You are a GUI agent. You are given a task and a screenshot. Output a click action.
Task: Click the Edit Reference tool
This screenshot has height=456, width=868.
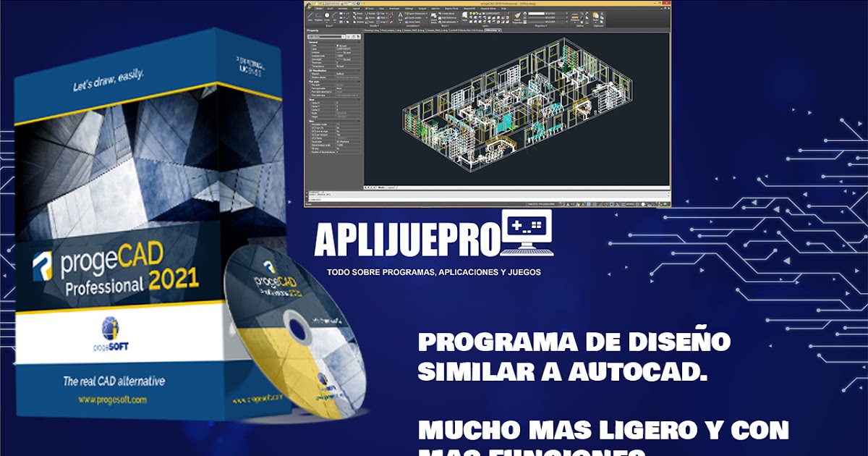pyautogui.click(x=448, y=18)
